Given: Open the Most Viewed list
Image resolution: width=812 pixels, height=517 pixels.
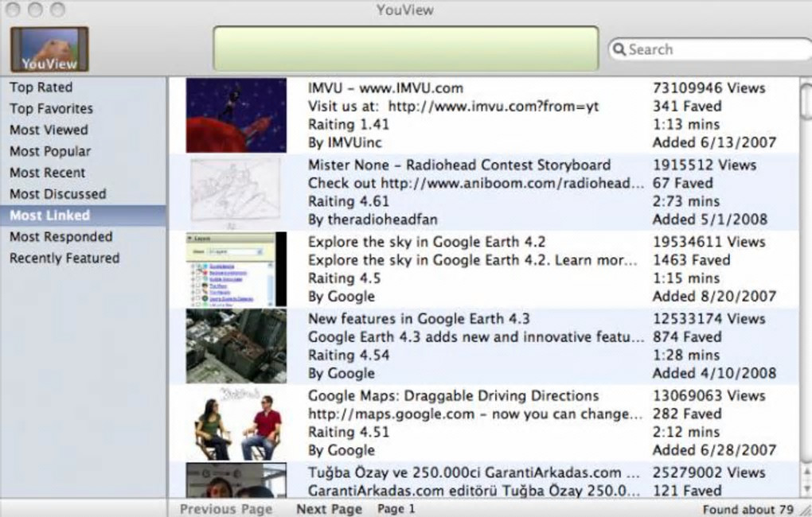Looking at the screenshot, I should [49, 130].
